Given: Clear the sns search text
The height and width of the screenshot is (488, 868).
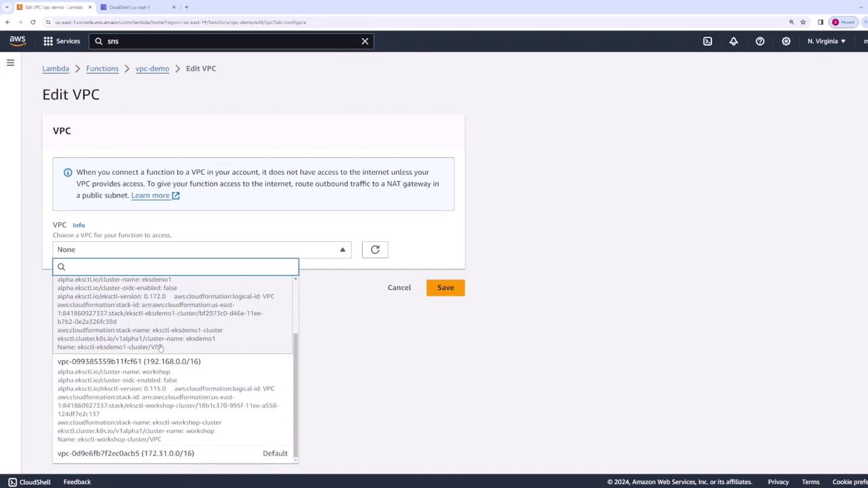Looking at the screenshot, I should 365,41.
